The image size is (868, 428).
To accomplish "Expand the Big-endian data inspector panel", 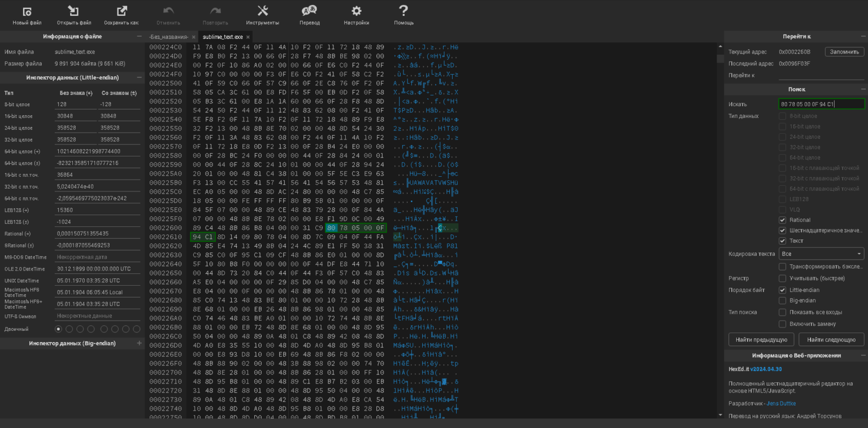I will point(139,343).
